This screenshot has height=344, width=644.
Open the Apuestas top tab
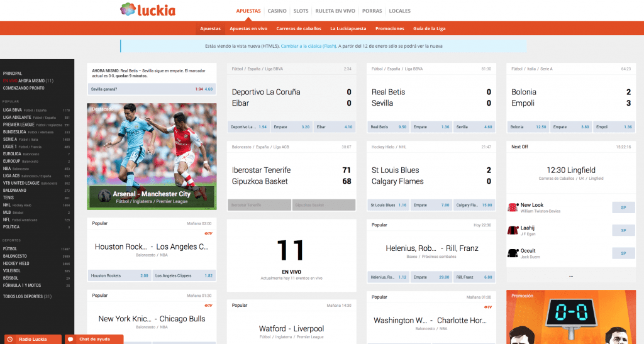pos(248,11)
